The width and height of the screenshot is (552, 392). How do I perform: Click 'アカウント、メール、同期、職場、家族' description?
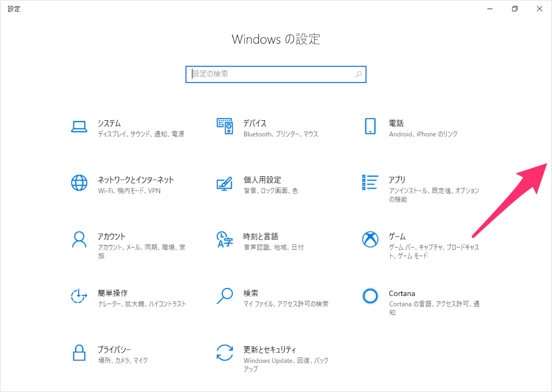pos(141,251)
